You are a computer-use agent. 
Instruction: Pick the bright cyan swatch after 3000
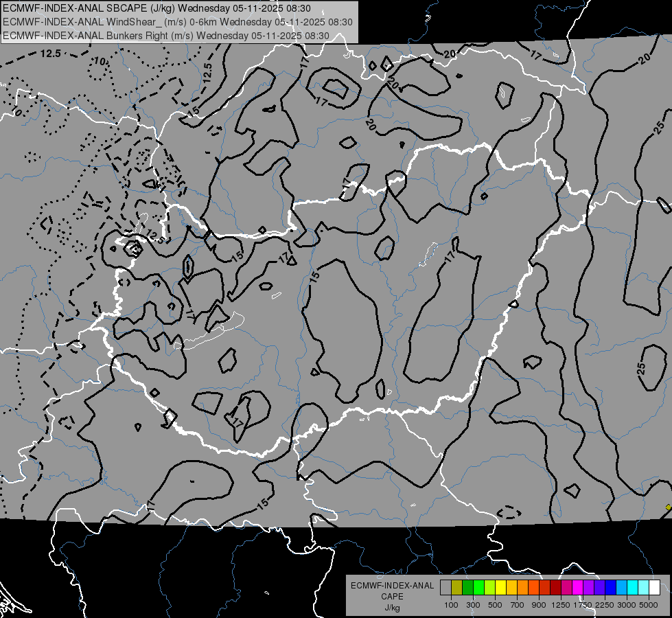pos(632,587)
